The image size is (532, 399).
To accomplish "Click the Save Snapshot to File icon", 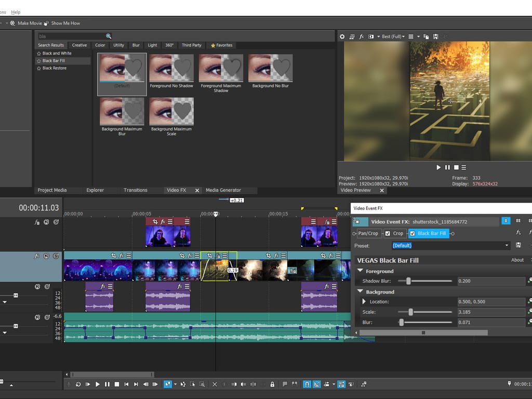I will [435, 37].
